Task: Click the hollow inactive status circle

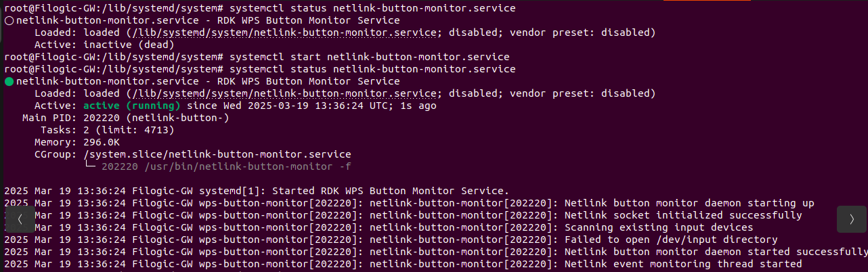Action: pos(9,21)
